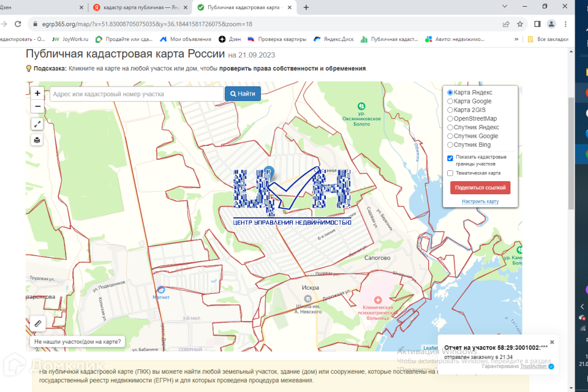Activate the ruler measurement tool
The image size is (588, 392).
click(37, 323)
